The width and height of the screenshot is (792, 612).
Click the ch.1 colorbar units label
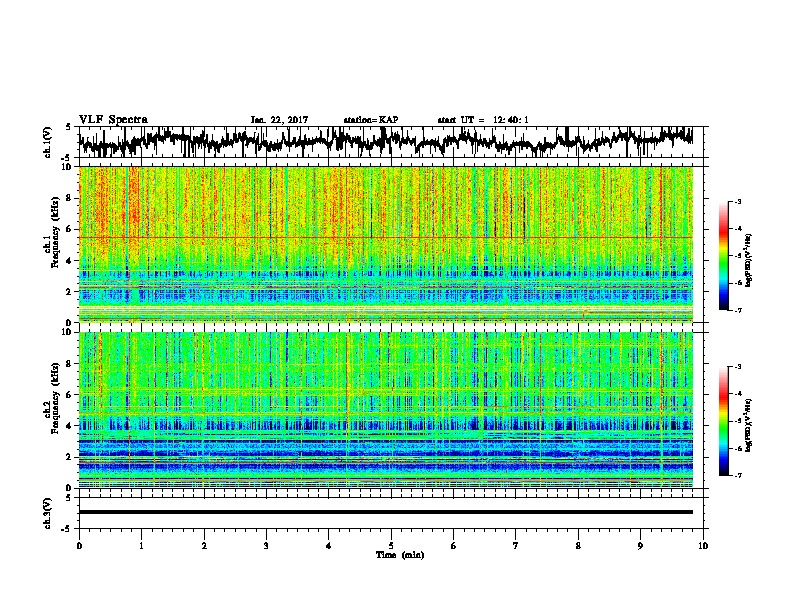[748, 260]
